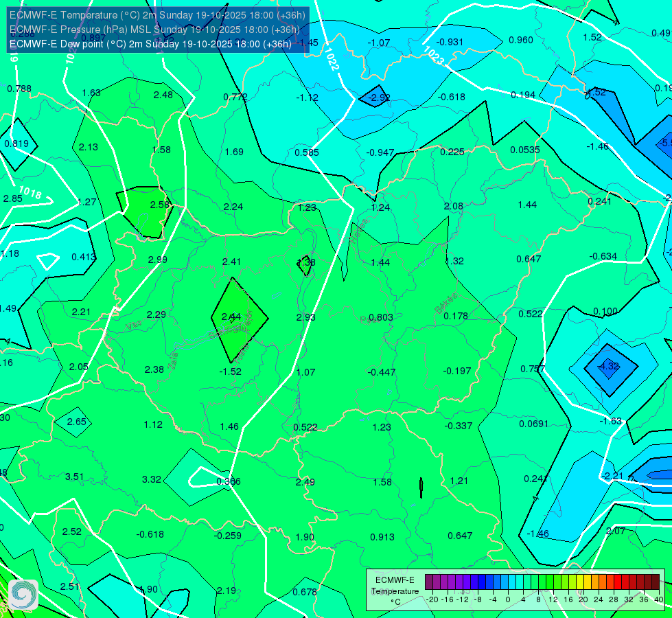672x618 pixels.
Task: Click the -0.259 dew point value
Action: pos(228,535)
